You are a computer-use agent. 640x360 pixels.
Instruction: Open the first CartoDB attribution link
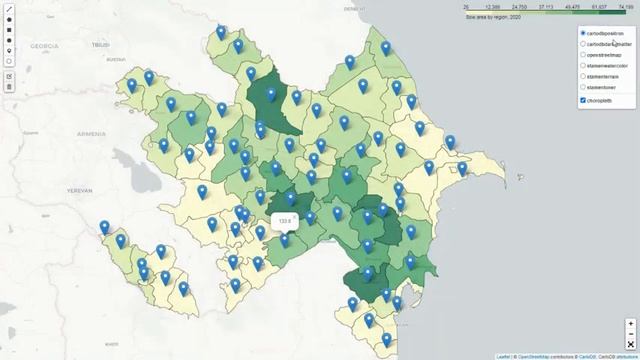point(587,357)
